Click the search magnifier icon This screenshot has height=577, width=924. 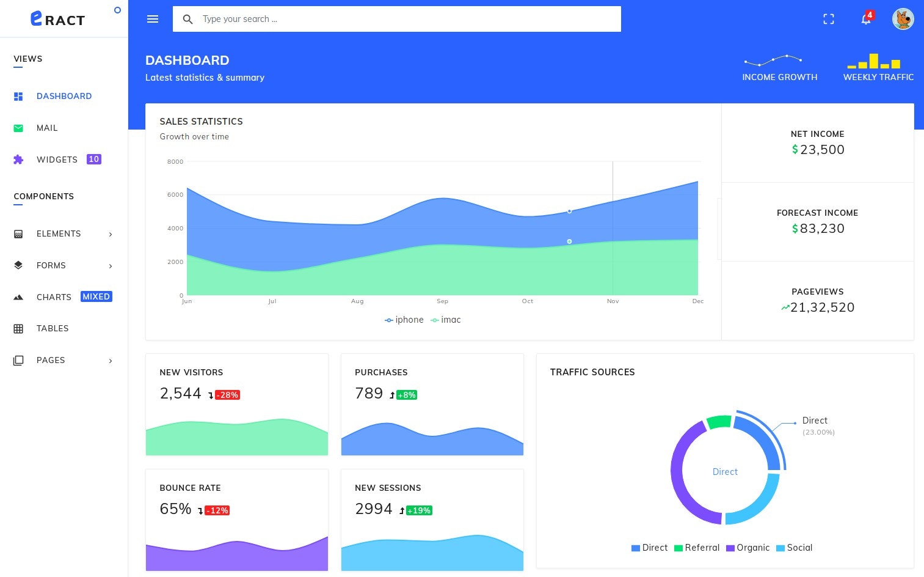188,19
